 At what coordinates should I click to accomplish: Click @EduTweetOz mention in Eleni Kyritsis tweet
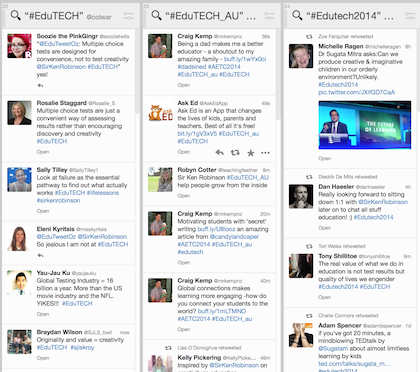(56, 237)
